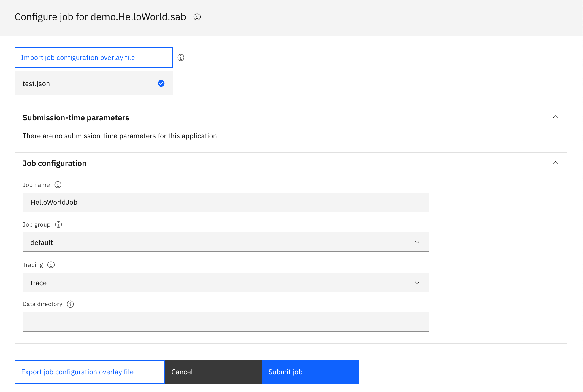
Task: Open info tooltip beside demo.HelloWorld.sab title
Action: (x=197, y=17)
